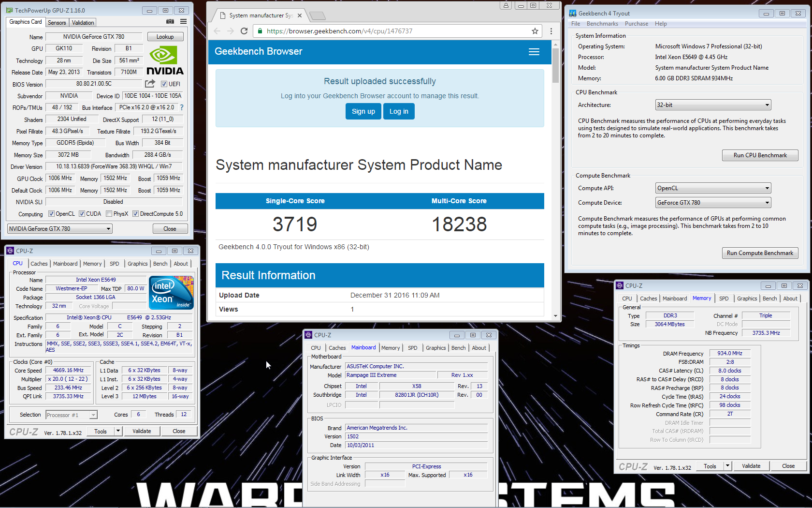This screenshot has width=812, height=508.
Task: Click the browser vertical scrollbar thumb
Action: pos(555,65)
